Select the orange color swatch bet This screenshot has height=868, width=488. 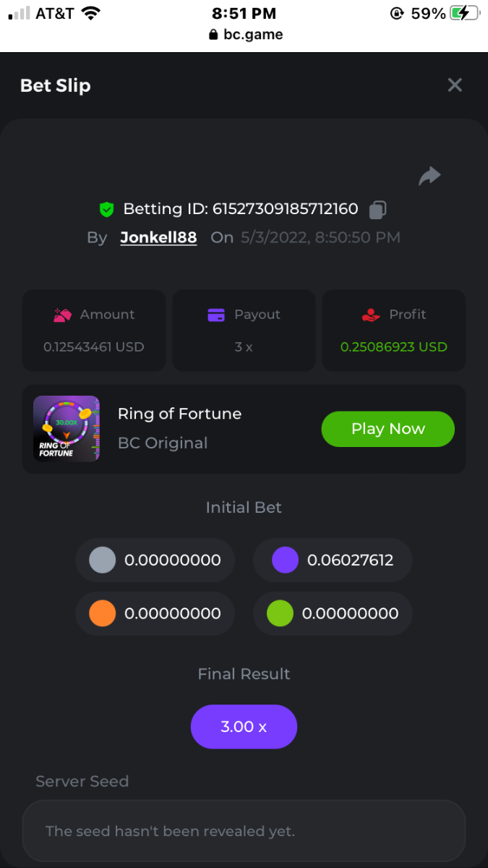[x=103, y=613]
